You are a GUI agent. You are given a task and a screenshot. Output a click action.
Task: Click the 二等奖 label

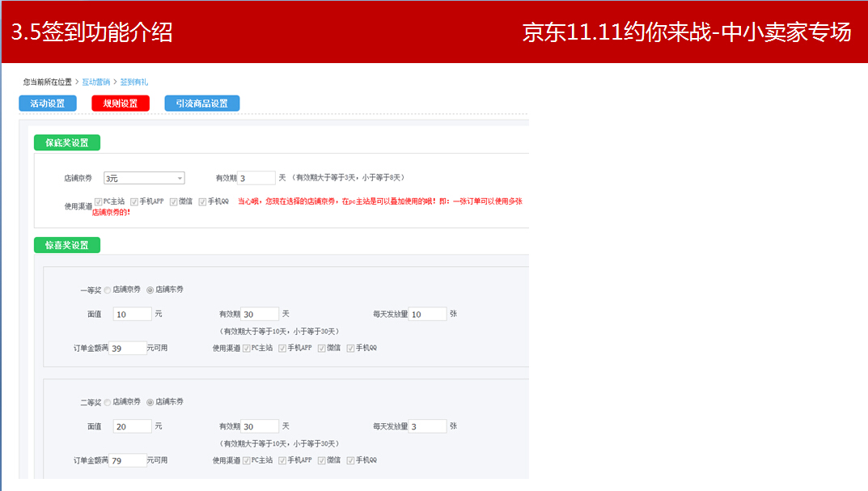(91, 403)
